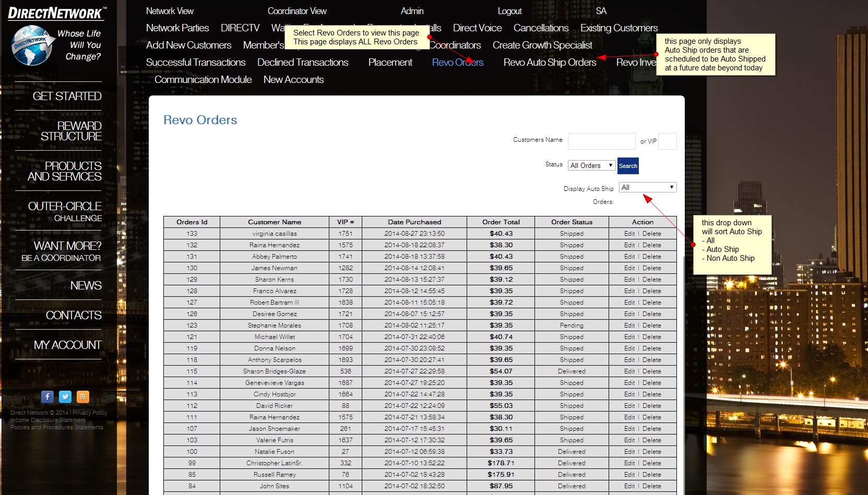Open the Twitter social icon
This screenshot has width=868, height=495.
point(65,397)
